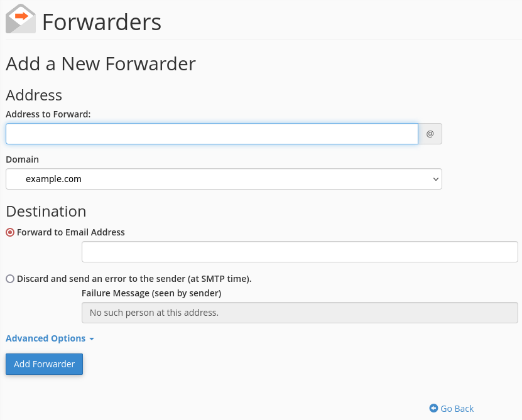Open the example.com domain selector
This screenshot has height=420, width=522.
pos(224,179)
